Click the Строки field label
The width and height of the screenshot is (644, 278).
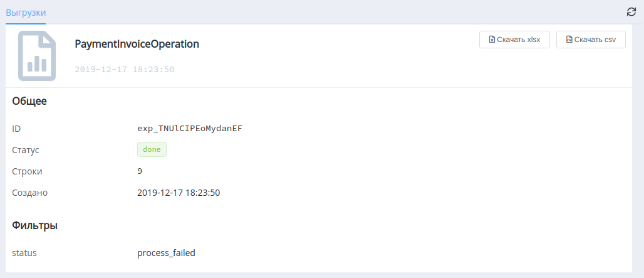pyautogui.click(x=27, y=171)
